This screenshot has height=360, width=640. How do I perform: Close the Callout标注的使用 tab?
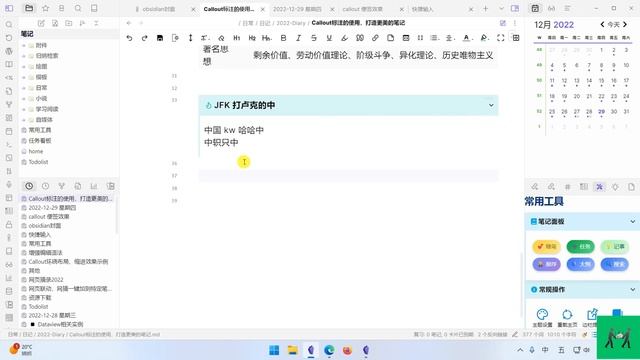(263, 9)
